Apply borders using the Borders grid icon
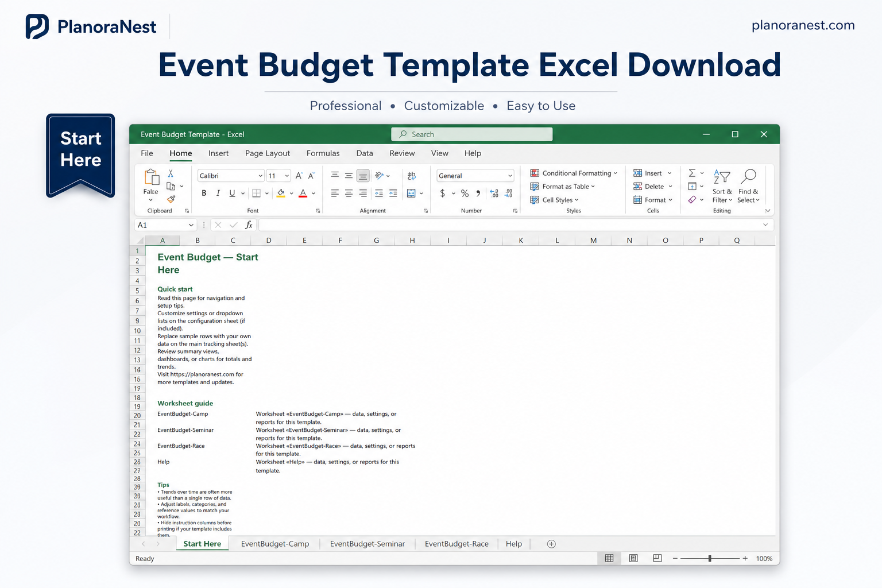Image resolution: width=882 pixels, height=588 pixels. click(257, 194)
